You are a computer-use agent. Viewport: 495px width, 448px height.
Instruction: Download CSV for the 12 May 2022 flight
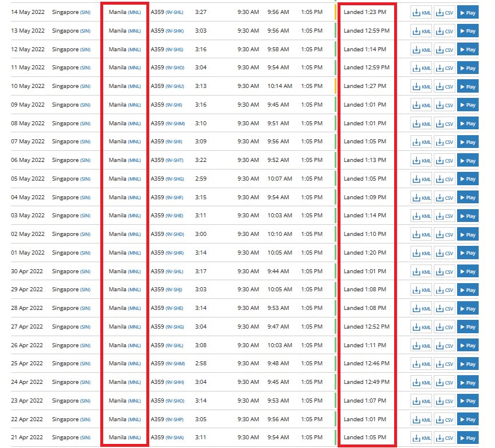click(x=444, y=50)
